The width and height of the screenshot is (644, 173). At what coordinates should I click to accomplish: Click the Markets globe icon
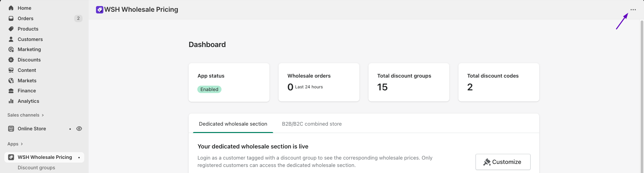coord(11,81)
